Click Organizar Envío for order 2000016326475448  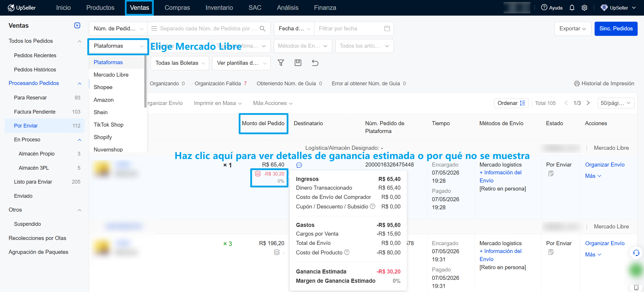tap(605, 165)
